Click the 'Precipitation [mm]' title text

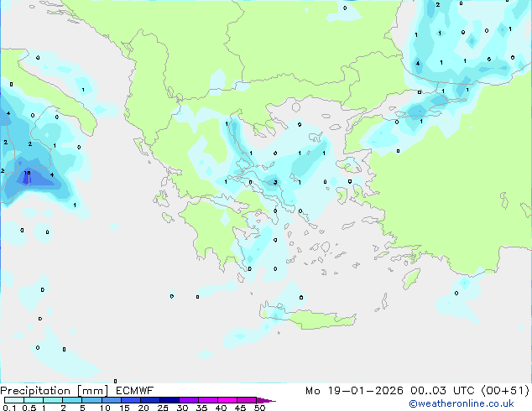click(x=55, y=391)
